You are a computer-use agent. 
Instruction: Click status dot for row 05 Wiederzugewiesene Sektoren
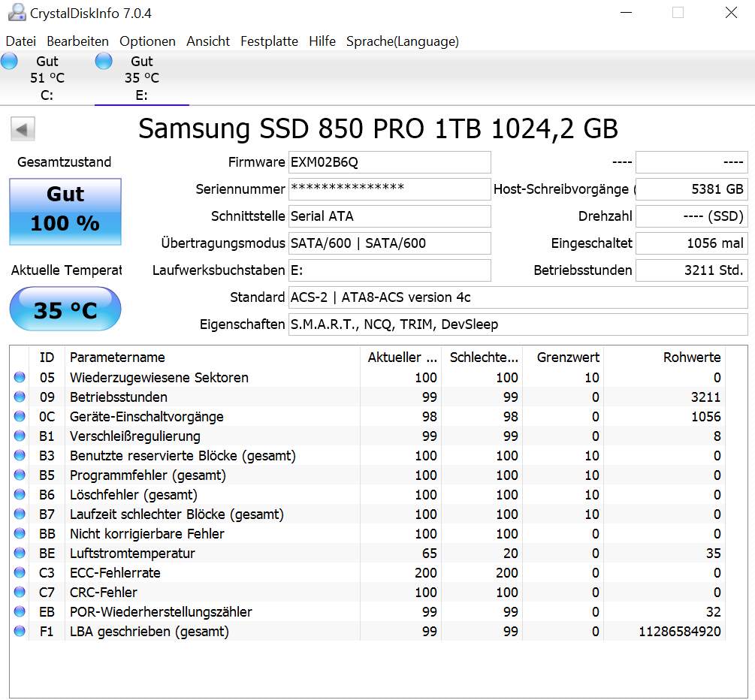point(20,377)
